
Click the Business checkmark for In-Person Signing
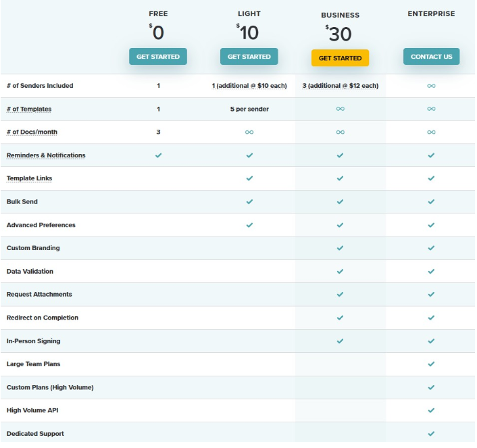tap(340, 341)
